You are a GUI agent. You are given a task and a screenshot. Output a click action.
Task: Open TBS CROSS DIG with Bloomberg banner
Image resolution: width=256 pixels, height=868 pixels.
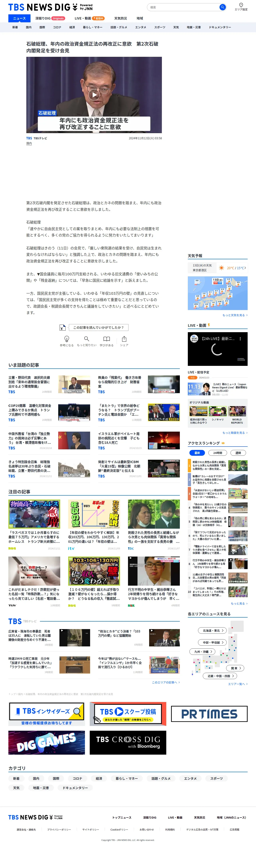click(x=128, y=742)
